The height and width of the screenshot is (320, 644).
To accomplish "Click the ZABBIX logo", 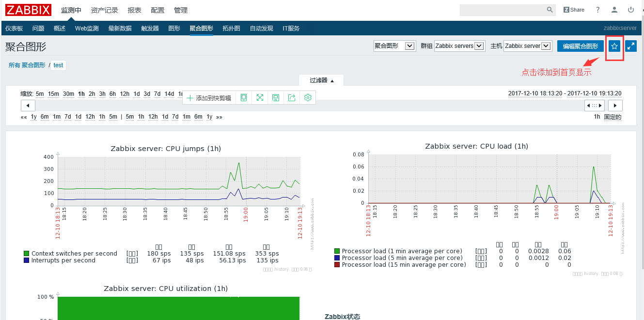I will (x=29, y=10).
